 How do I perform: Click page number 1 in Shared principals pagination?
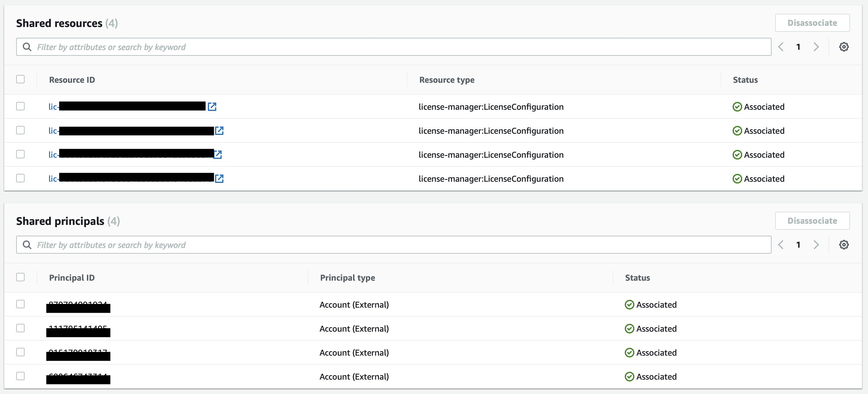click(798, 245)
